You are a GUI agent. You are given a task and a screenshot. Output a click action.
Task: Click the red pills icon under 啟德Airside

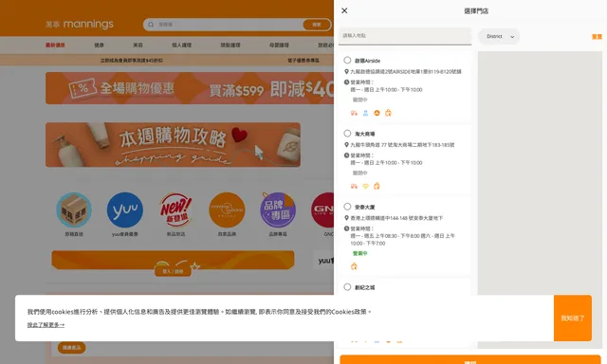click(354, 113)
